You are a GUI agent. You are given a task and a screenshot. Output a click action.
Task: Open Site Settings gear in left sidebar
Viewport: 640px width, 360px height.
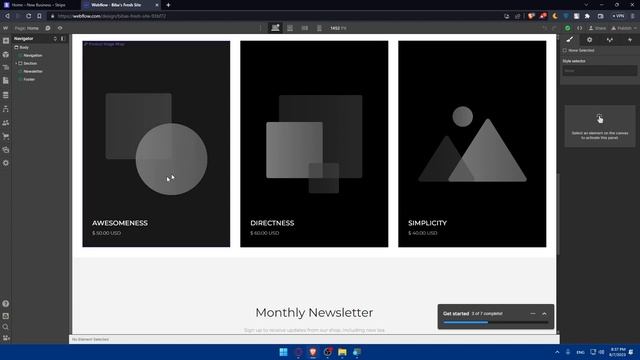[x=6, y=163]
